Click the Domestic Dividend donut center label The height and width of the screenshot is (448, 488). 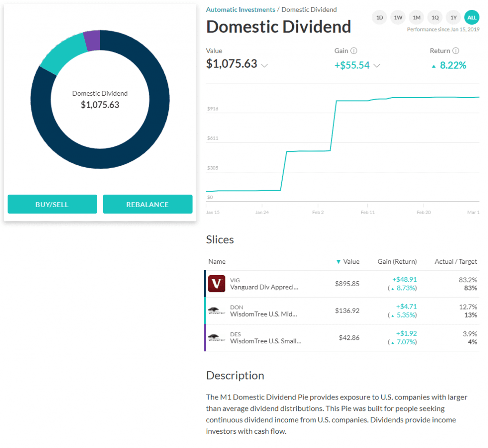pos(100,94)
